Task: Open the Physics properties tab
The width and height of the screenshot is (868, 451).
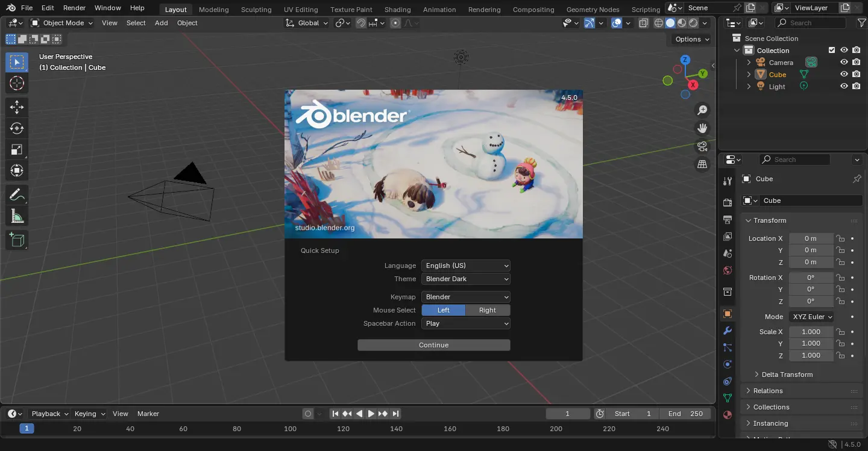Action: click(728, 364)
